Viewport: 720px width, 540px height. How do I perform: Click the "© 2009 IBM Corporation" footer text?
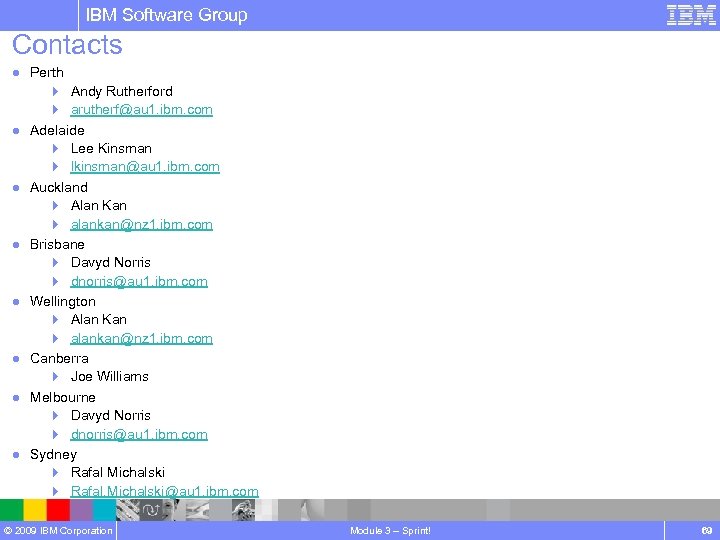tap(58, 531)
